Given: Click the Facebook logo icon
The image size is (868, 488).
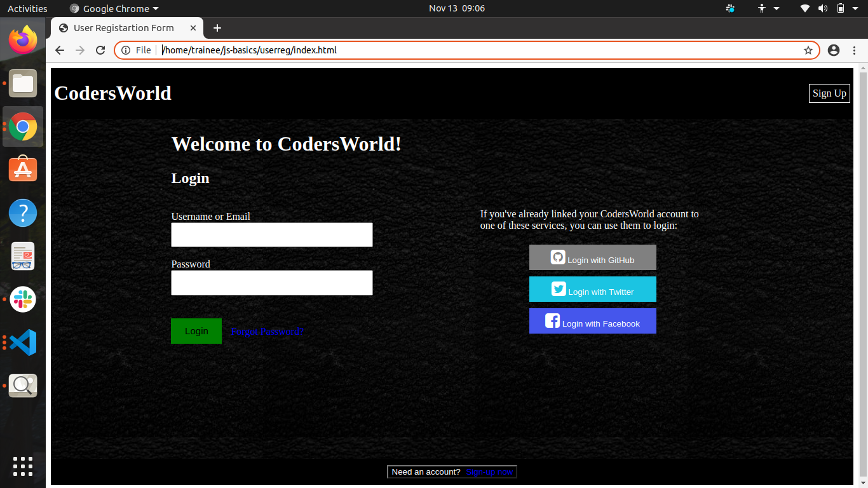Looking at the screenshot, I should tap(552, 321).
